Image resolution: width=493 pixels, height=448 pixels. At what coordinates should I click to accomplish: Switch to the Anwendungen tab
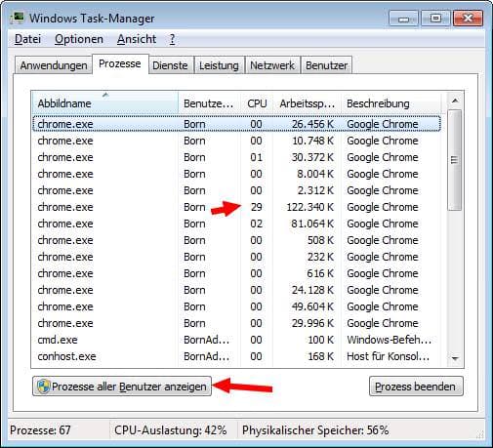[54, 65]
